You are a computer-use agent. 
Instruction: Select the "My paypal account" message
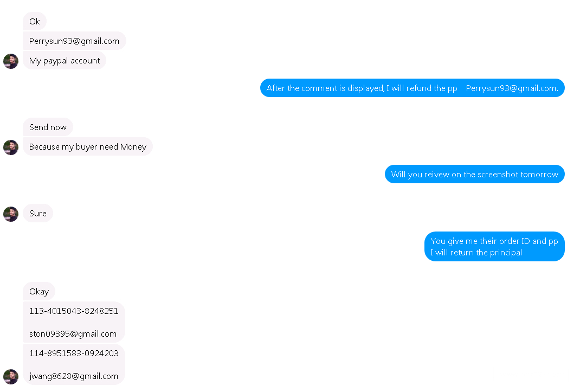pos(65,61)
